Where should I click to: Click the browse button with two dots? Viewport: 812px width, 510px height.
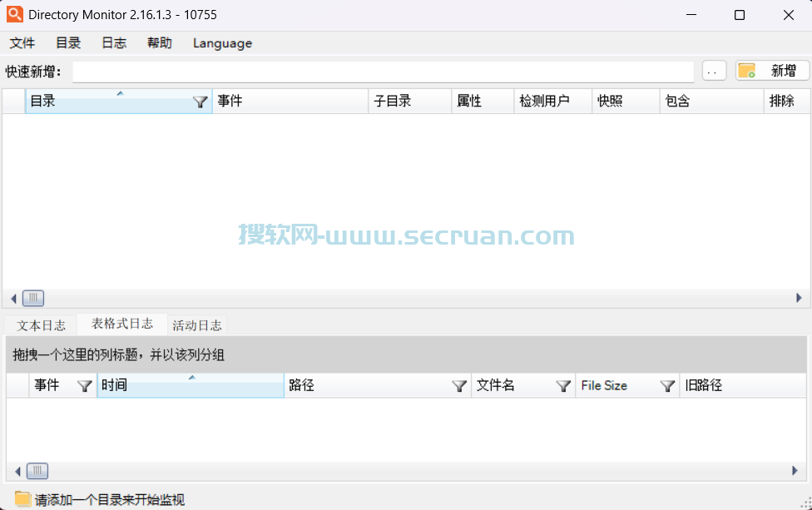(x=714, y=71)
